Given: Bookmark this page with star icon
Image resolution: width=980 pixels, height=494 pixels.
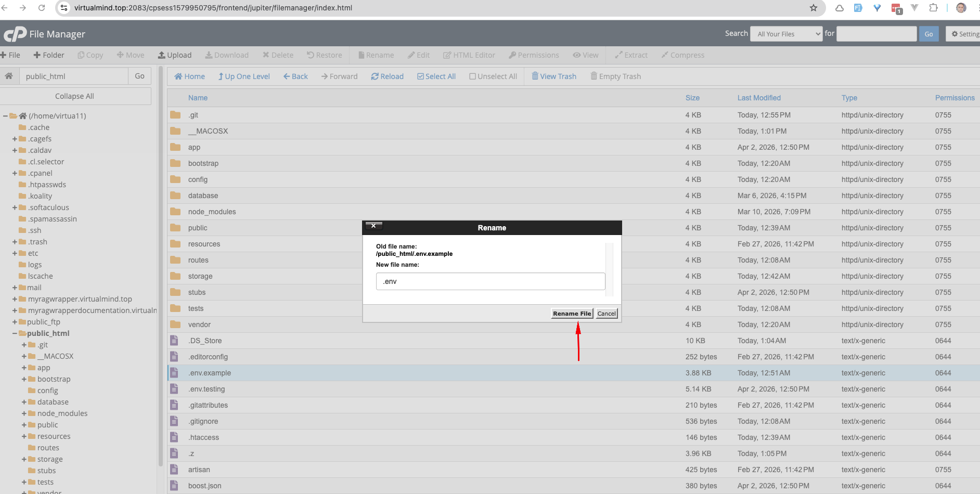Looking at the screenshot, I should 814,8.
